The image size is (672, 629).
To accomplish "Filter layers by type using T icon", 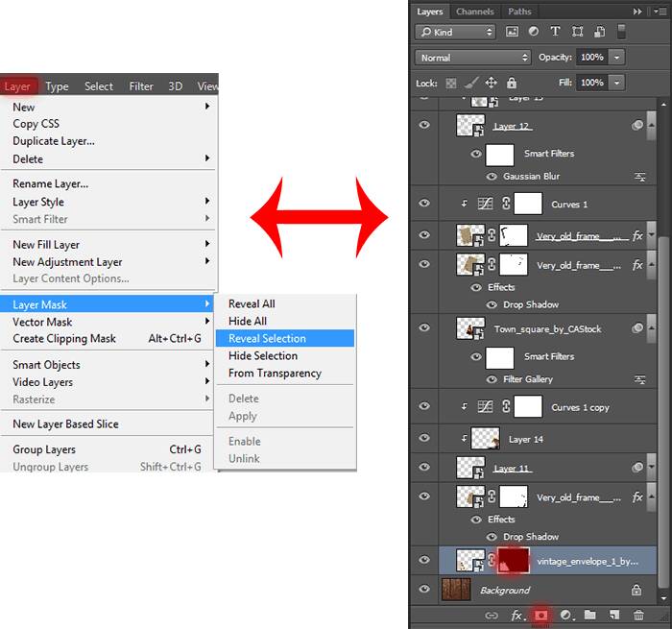I will coord(555,32).
